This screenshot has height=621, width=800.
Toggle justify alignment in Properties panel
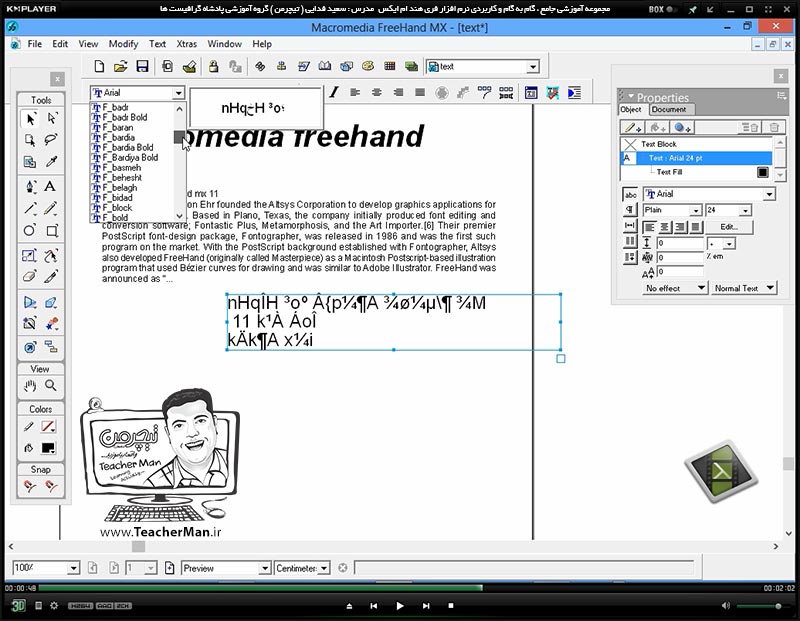pos(696,227)
